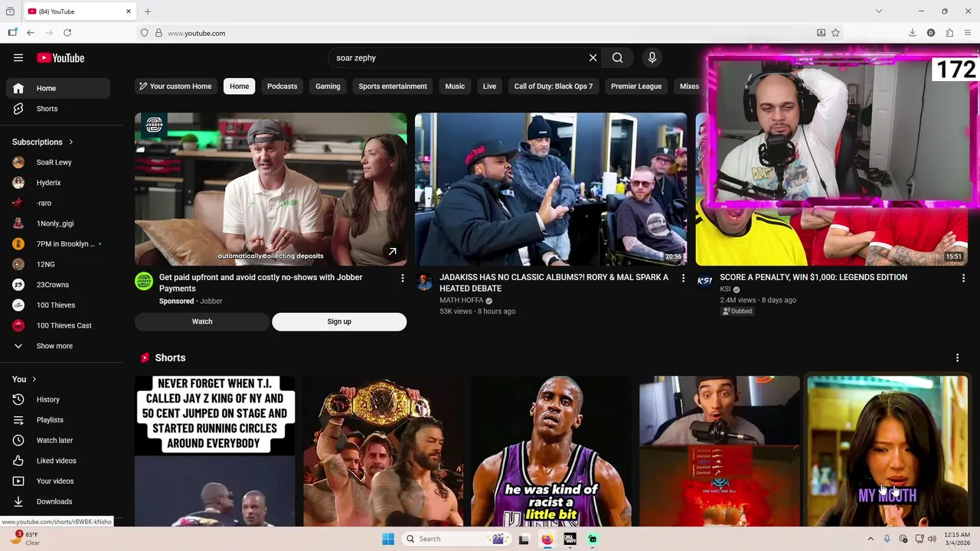Screen dimensions: 980x551
Task: Open the 'kind of racist' basketball Short
Action: pos(551,451)
